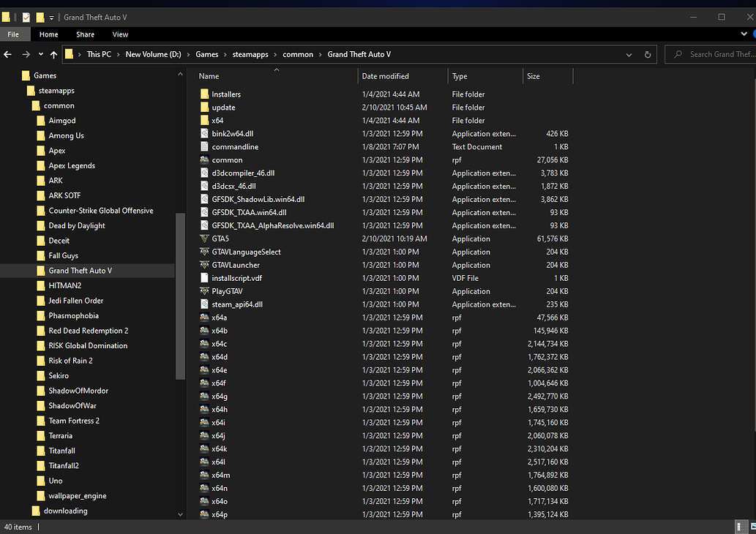Select Apex Legends folder in tree
Viewport: 756px width, 534px height.
tap(72, 165)
